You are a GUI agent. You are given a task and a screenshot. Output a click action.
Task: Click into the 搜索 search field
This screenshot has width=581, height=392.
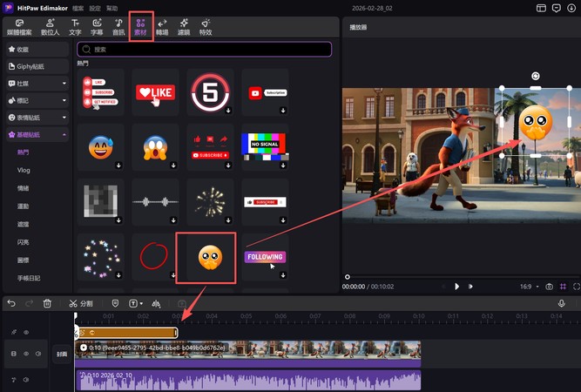pos(204,50)
